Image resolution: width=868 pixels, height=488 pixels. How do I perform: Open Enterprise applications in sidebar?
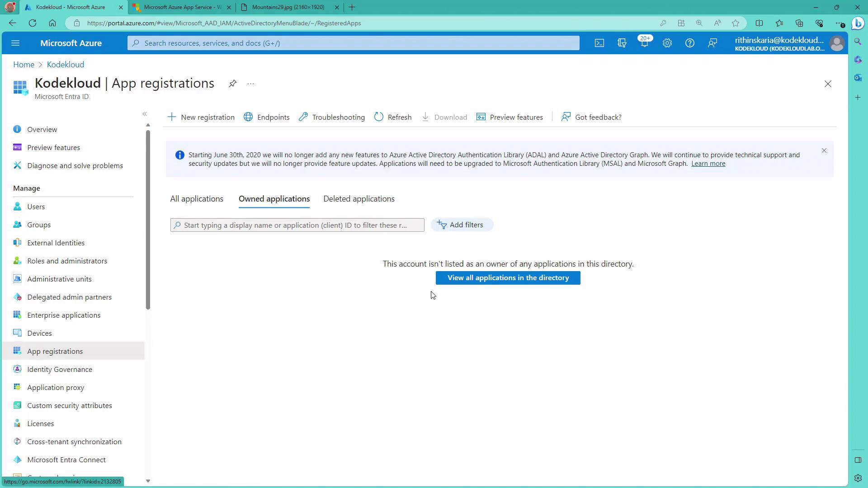coord(64,315)
